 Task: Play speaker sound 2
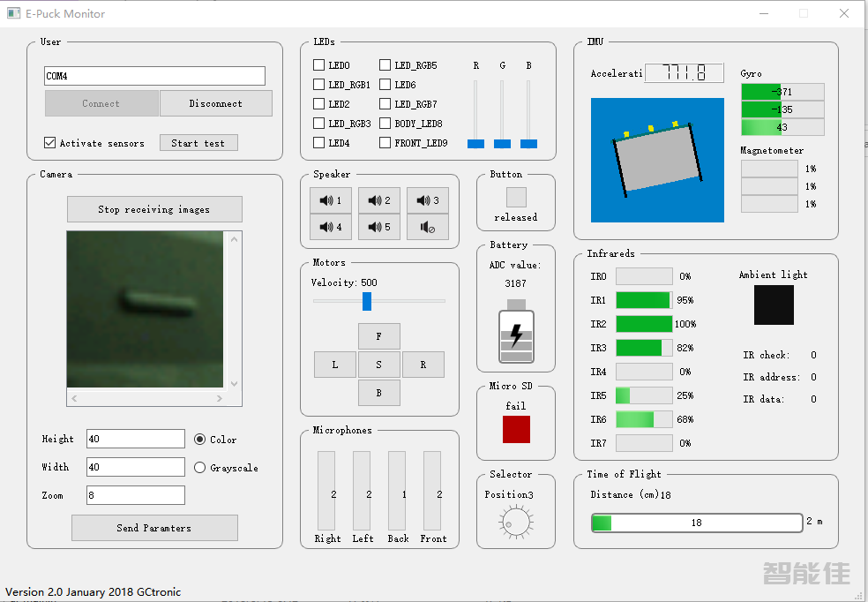point(379,200)
